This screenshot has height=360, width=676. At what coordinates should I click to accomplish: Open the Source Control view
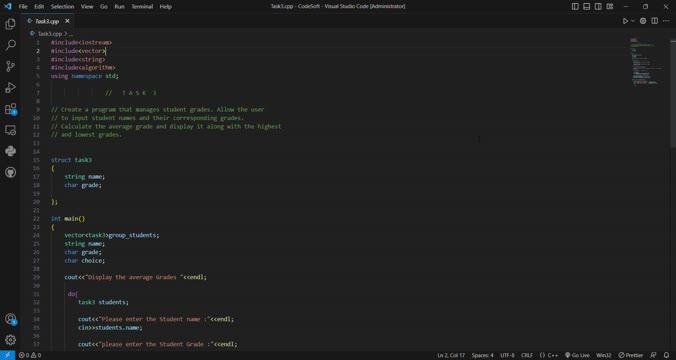coord(10,66)
